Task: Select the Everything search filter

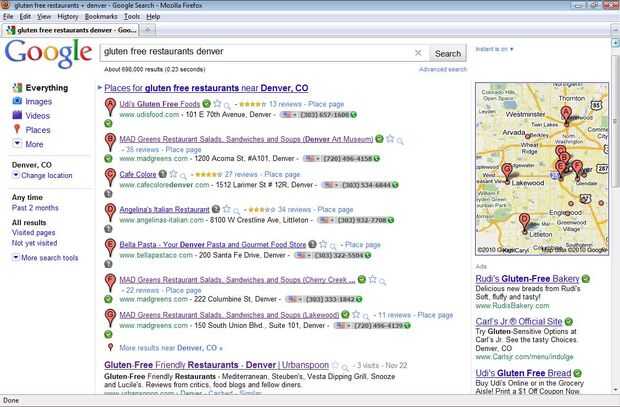Action: point(47,88)
